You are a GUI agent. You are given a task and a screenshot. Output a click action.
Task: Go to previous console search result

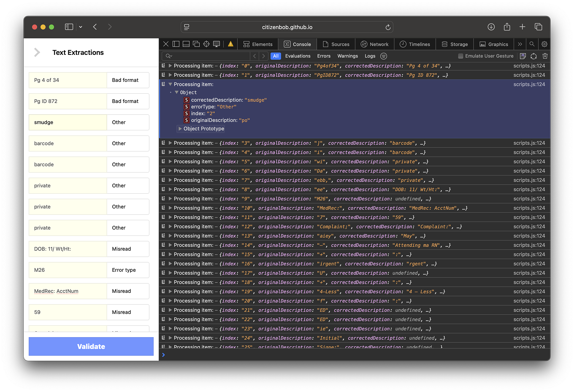[255, 56]
